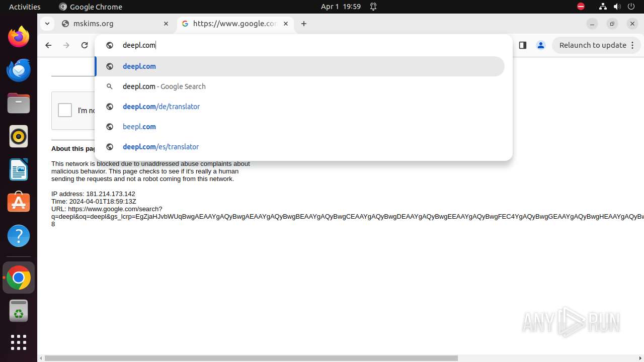Click the notification bell in top bar
Viewport: 644px width, 362px height.
coord(373,7)
